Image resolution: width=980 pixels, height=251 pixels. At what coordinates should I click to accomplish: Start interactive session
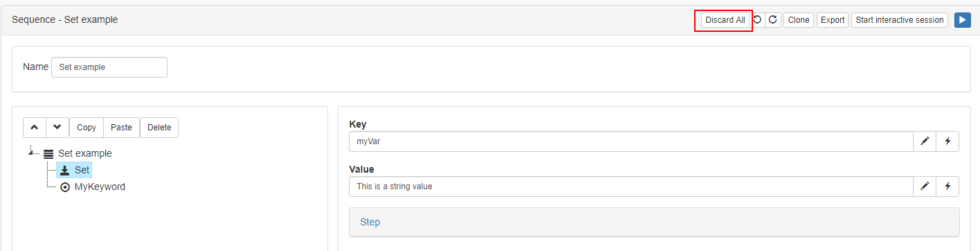coord(900,20)
